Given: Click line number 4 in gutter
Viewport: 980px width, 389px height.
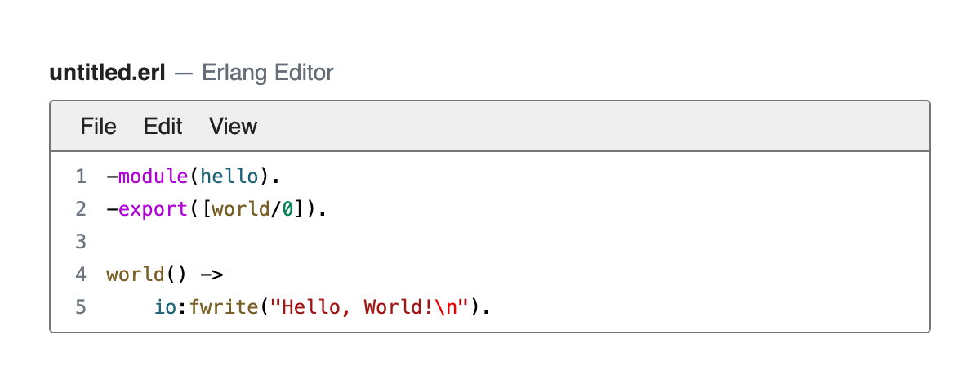Looking at the screenshot, I should tap(80, 275).
